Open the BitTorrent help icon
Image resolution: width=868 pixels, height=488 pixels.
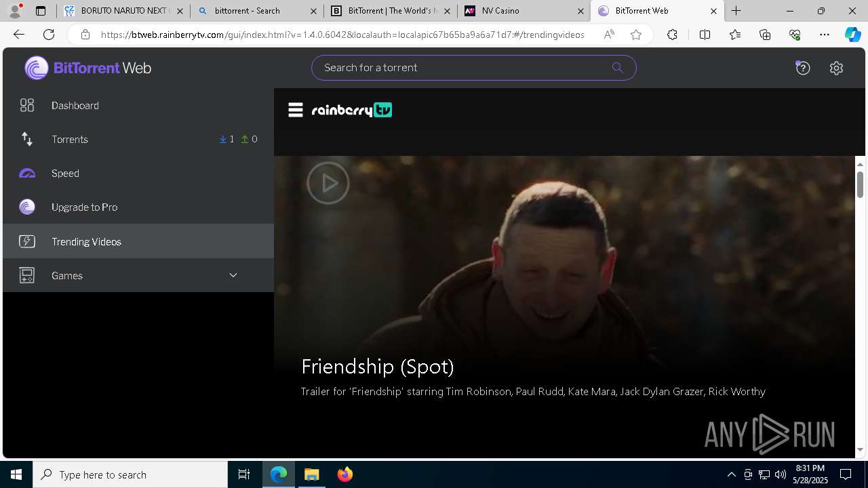click(x=803, y=68)
